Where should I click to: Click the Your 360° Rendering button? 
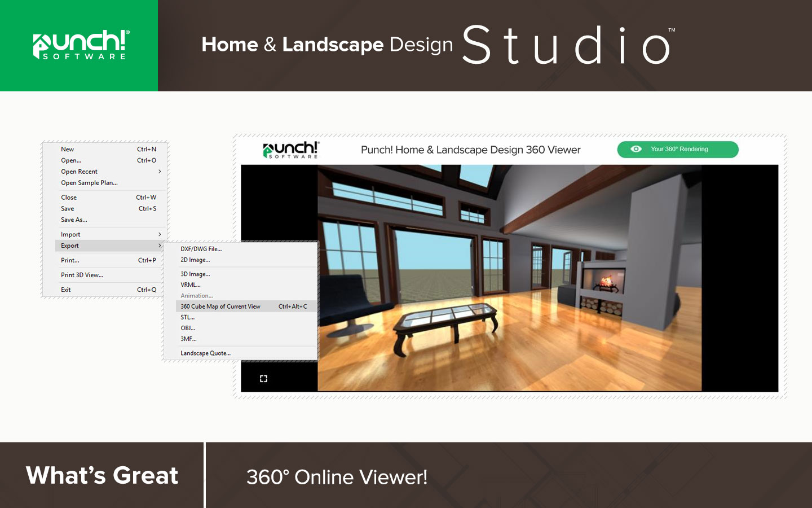tap(678, 150)
